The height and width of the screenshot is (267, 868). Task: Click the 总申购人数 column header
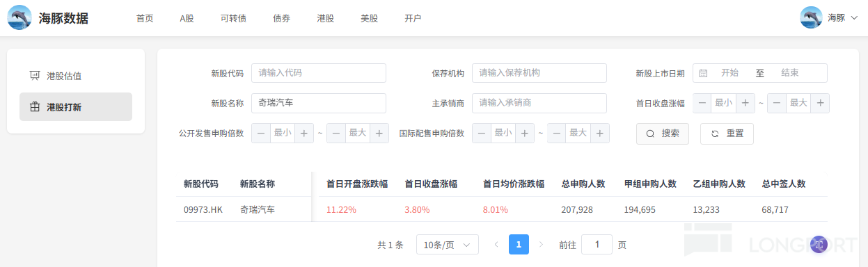(x=583, y=184)
